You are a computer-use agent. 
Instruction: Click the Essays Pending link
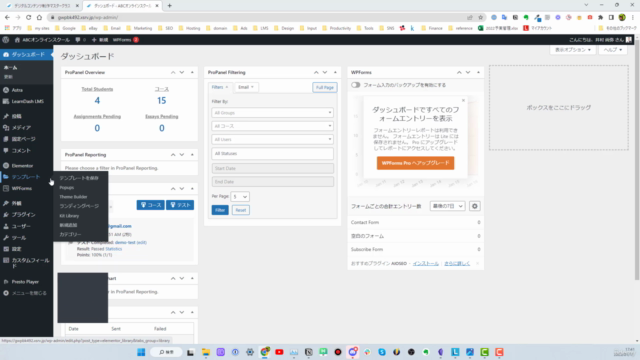[162, 116]
